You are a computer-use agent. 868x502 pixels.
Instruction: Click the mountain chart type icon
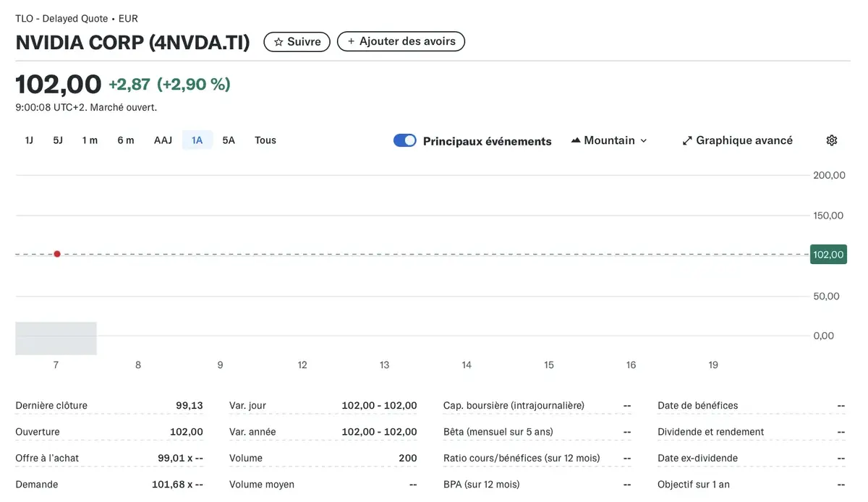(576, 140)
